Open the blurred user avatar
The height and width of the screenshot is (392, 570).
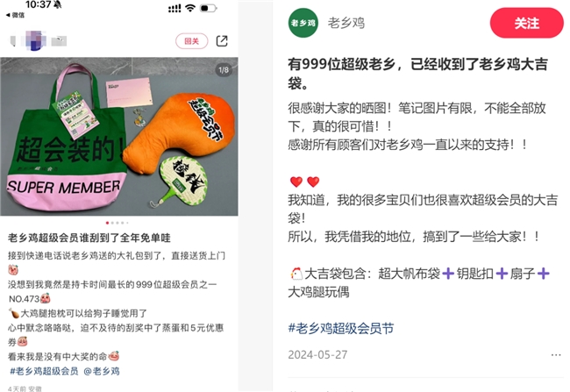[x=35, y=40]
